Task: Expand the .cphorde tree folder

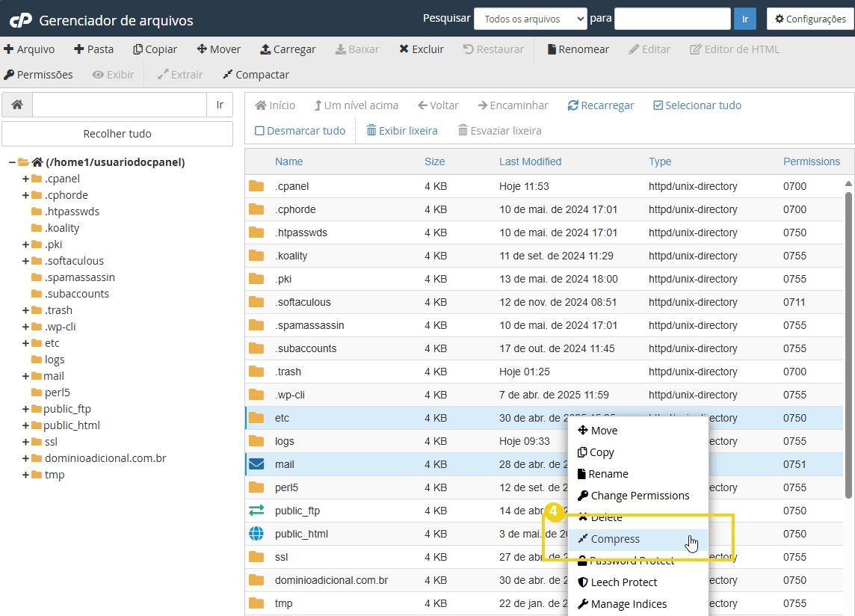Action: click(x=25, y=195)
